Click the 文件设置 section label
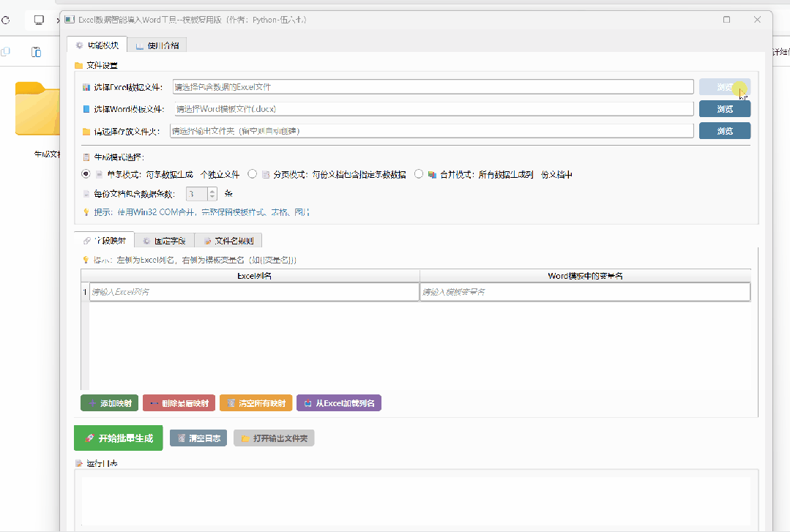This screenshot has width=790, height=532. pyautogui.click(x=102, y=65)
